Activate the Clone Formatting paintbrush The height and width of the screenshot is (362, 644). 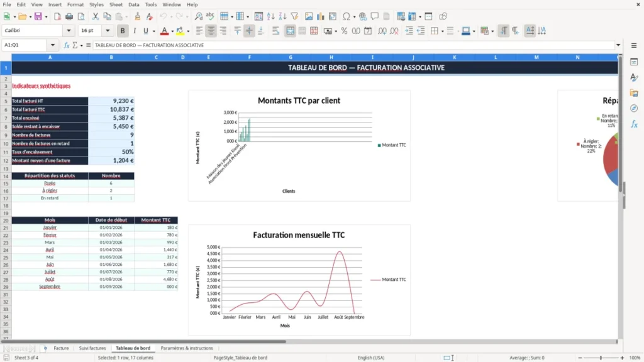pyautogui.click(x=138, y=16)
